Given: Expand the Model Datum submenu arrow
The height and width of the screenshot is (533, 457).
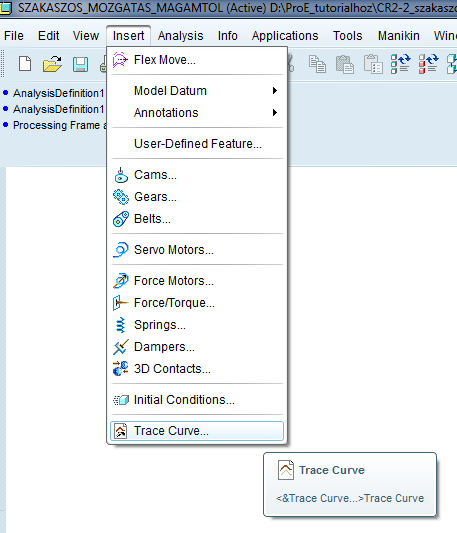Looking at the screenshot, I should [x=275, y=91].
